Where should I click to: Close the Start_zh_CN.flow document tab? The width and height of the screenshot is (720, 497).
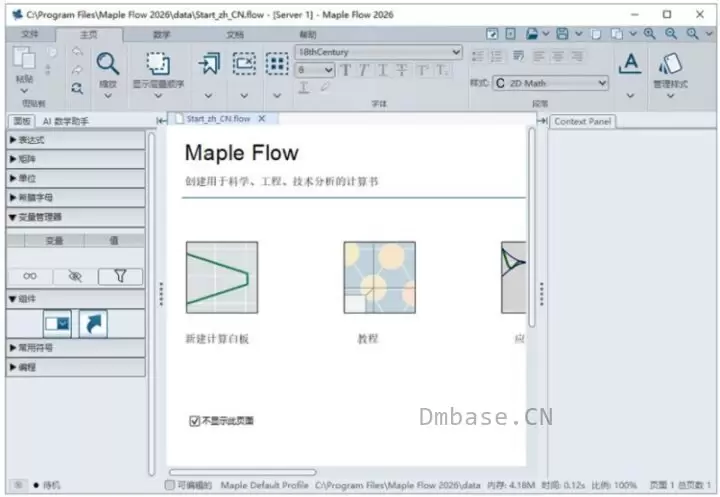pyautogui.click(x=262, y=119)
